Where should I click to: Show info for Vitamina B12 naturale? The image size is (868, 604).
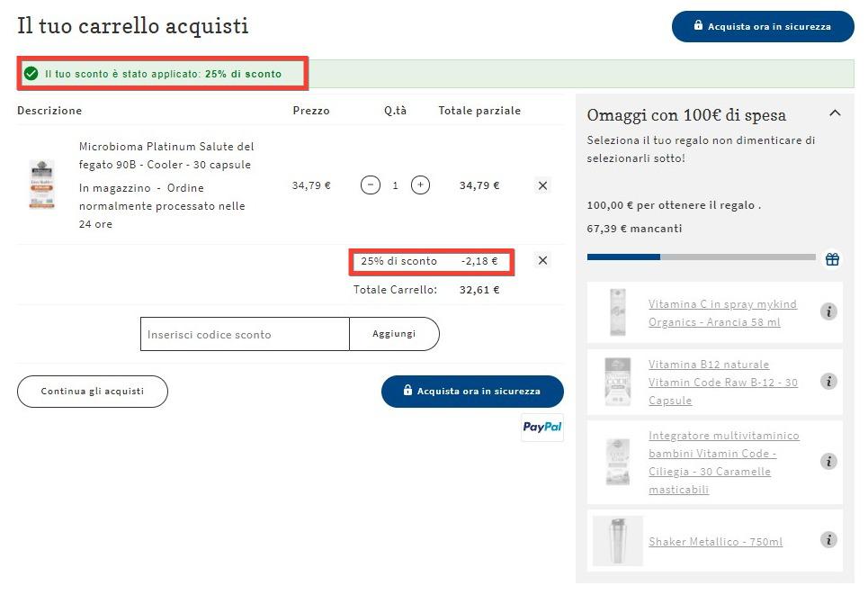pos(828,382)
